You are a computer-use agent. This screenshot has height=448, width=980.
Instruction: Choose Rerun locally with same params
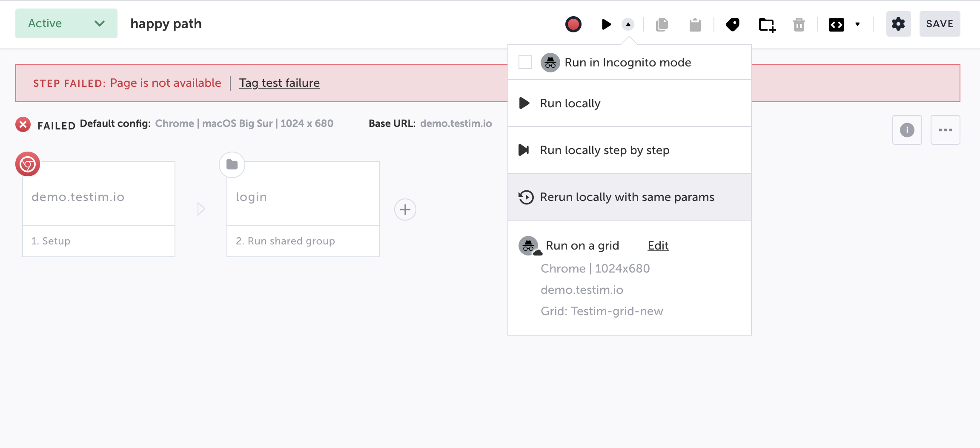click(x=627, y=197)
